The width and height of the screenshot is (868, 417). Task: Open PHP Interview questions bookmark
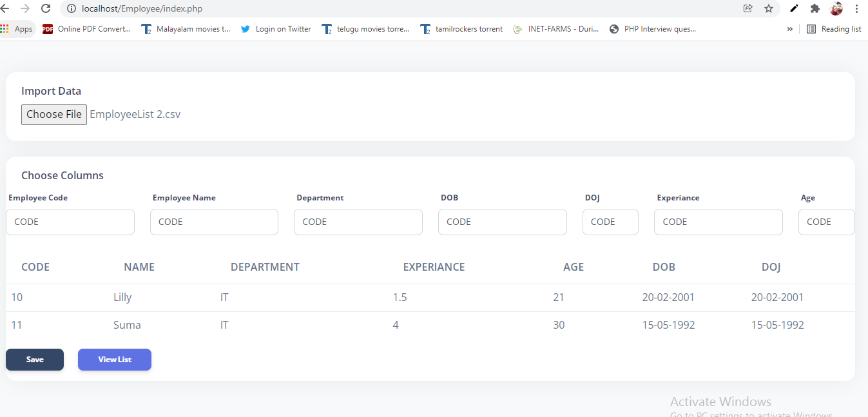click(x=653, y=29)
